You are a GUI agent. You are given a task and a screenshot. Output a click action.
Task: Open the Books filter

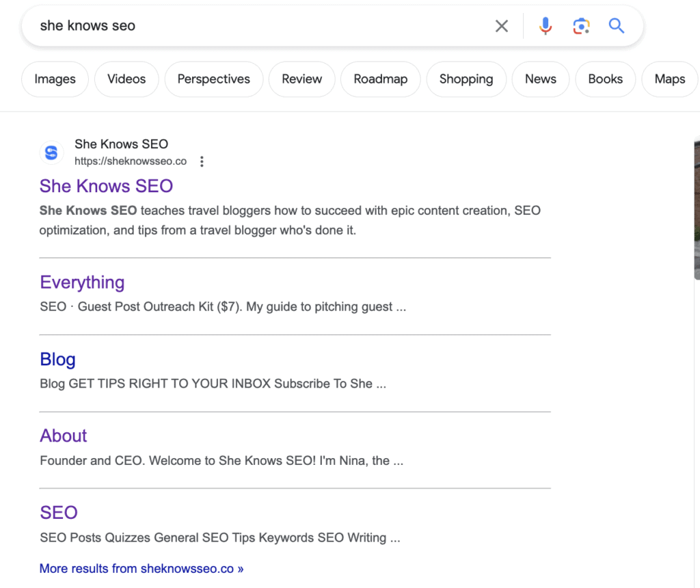point(606,79)
